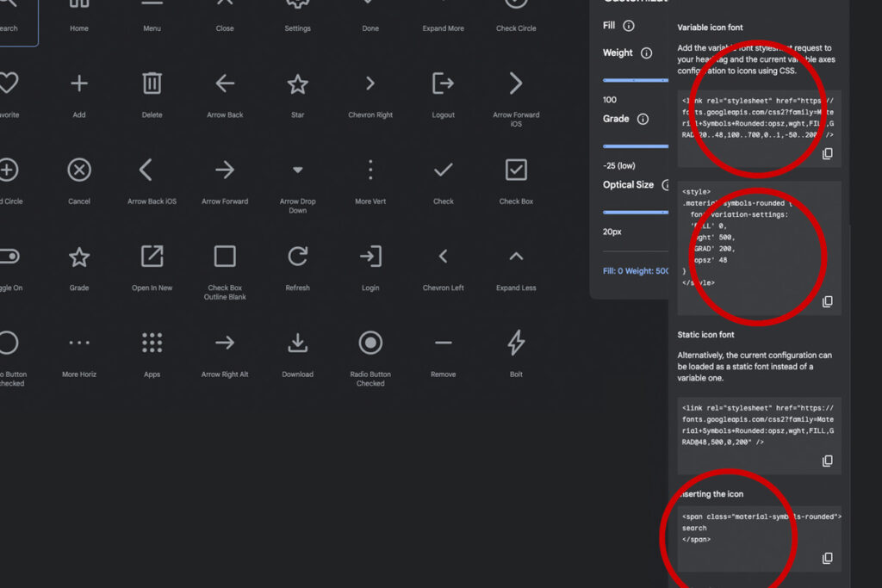Click the "Alternatively, the current configuration" paragraph

pos(755,367)
